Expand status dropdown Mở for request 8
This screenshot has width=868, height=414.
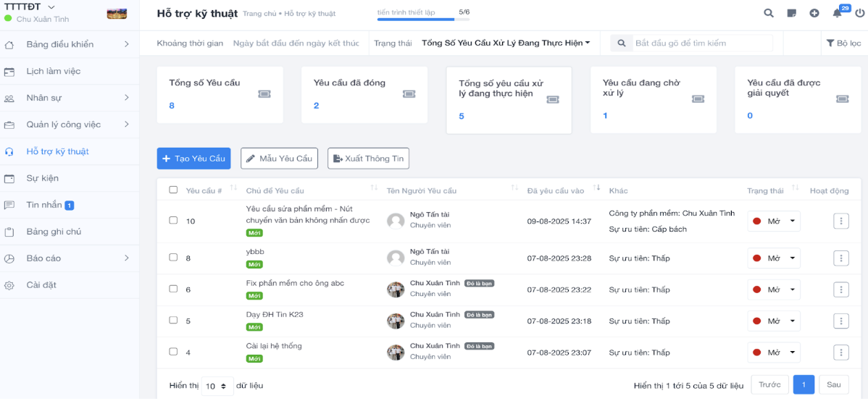(774, 258)
